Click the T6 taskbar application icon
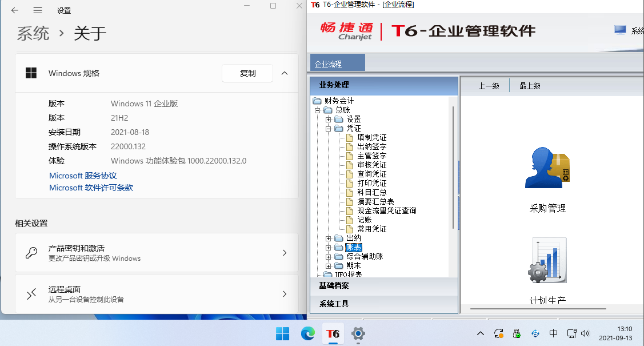The width and height of the screenshot is (644, 346). click(x=333, y=333)
